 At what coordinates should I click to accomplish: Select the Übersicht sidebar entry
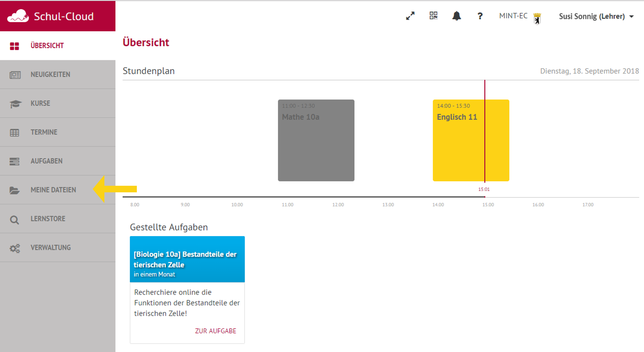pos(58,46)
